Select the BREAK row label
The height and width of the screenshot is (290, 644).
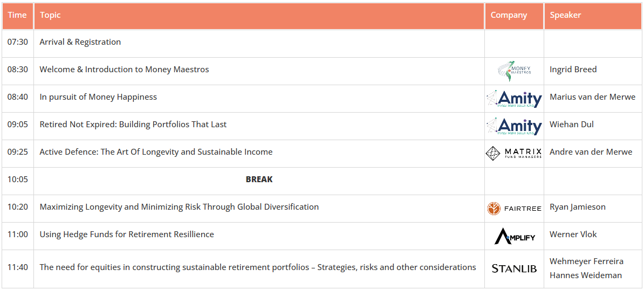click(259, 179)
